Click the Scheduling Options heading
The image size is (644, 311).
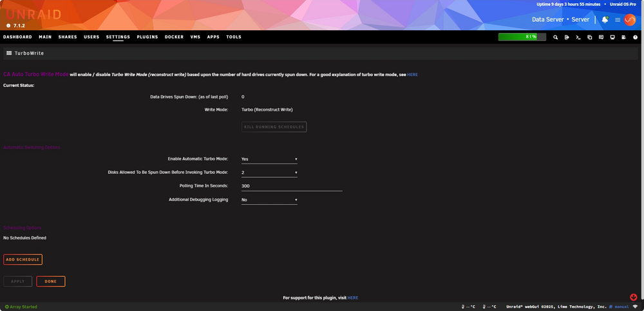22,227
